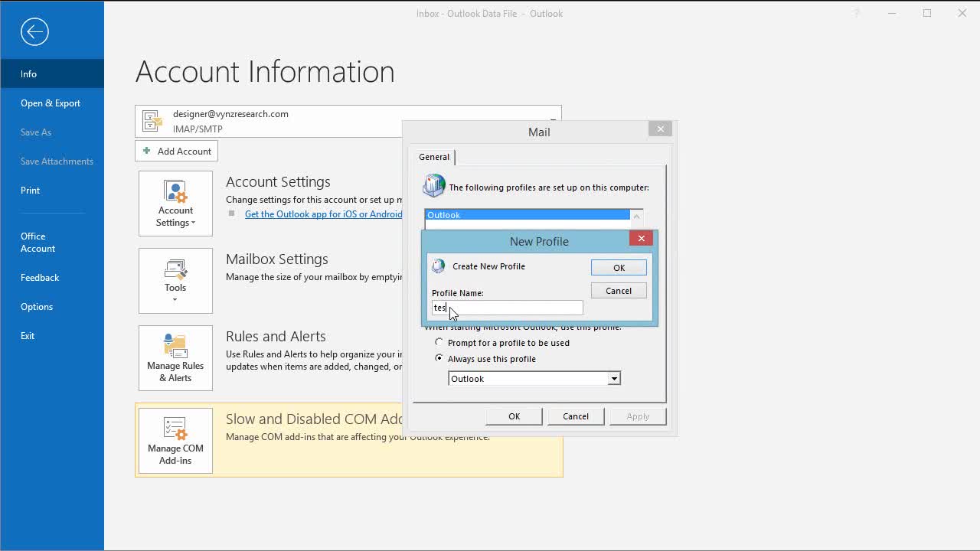Expand the designer@vynzresearch.com account dropdown
This screenshot has width=980, height=551.
pos(553,121)
